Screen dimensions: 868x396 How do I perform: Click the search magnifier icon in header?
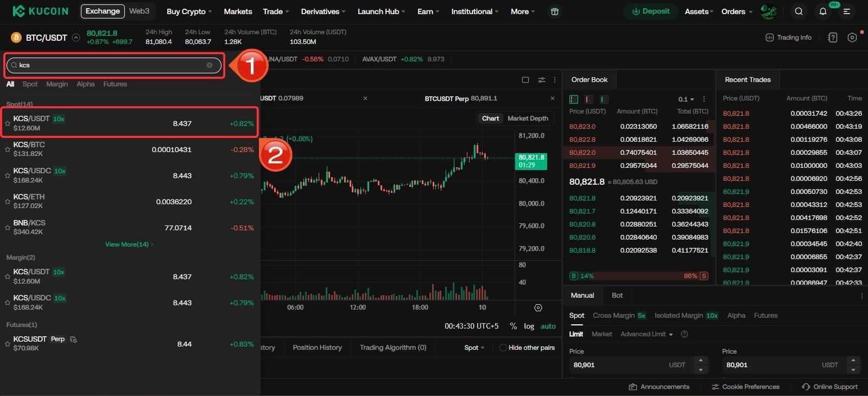pos(799,11)
